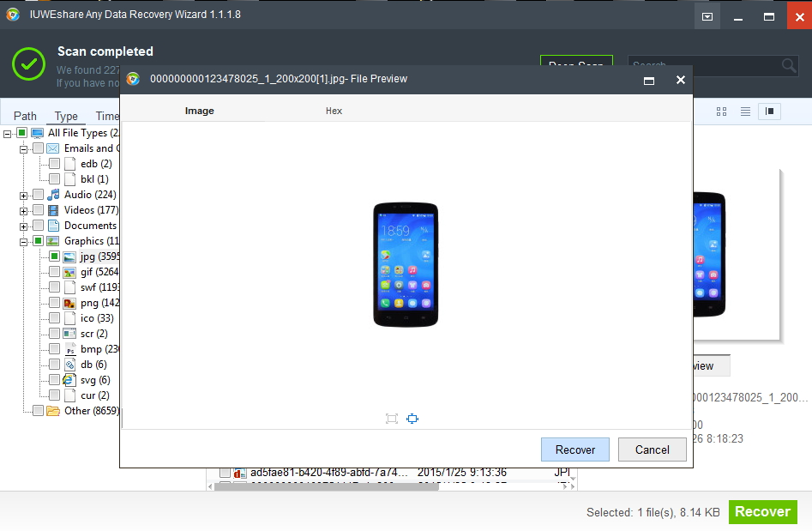This screenshot has height=531, width=812.
Task: Click the green Recover button at bottom right
Action: pyautogui.click(x=762, y=512)
